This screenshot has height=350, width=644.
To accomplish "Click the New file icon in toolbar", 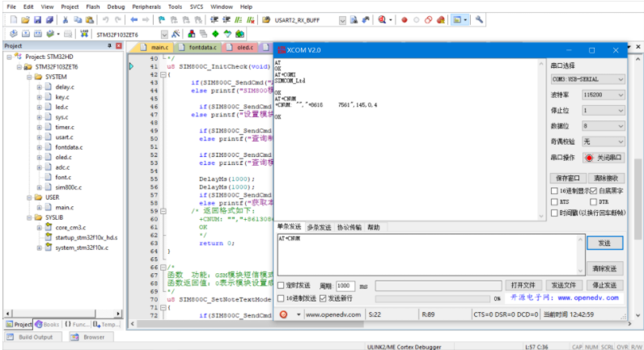I will [13, 19].
